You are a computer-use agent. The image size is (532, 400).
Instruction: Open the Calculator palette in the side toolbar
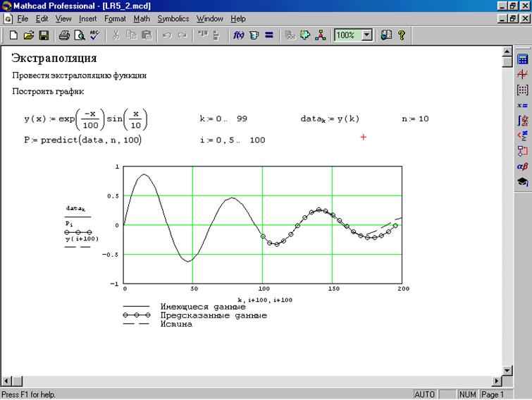pyautogui.click(x=522, y=59)
